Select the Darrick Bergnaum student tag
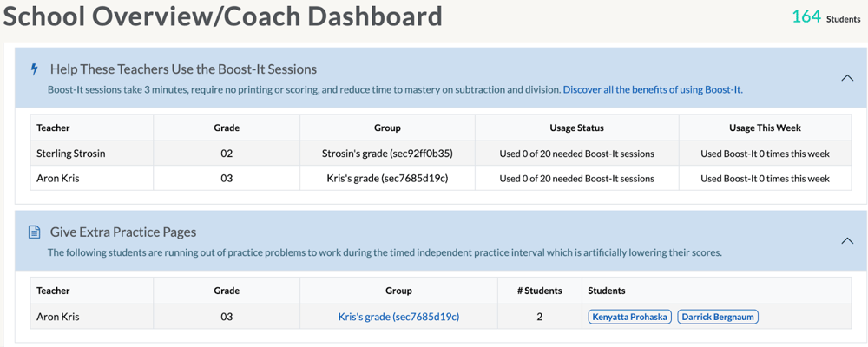Screen dimensions: 868x347 coord(718,317)
